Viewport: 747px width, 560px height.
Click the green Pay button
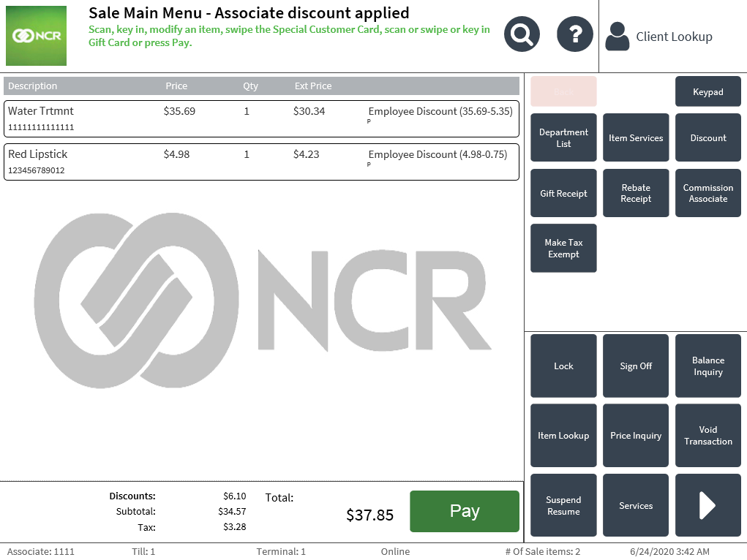(465, 511)
